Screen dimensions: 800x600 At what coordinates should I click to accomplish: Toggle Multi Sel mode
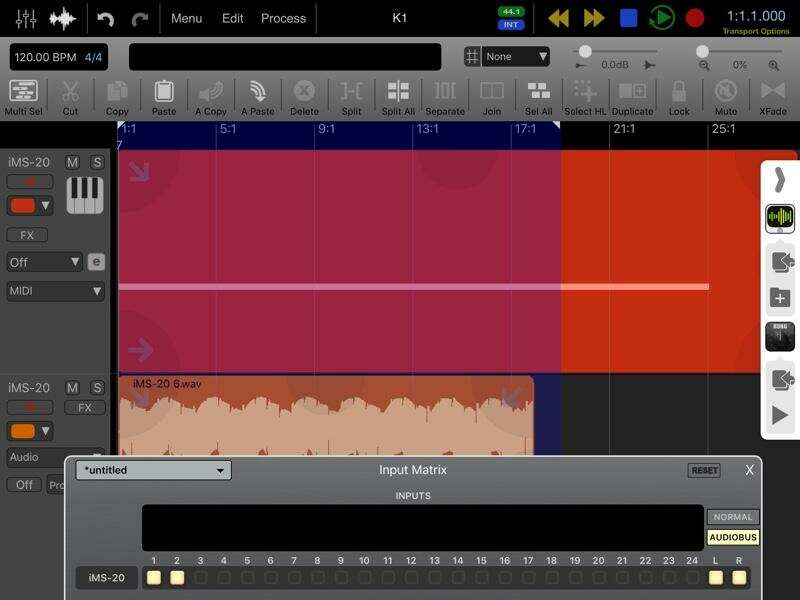pyautogui.click(x=23, y=97)
